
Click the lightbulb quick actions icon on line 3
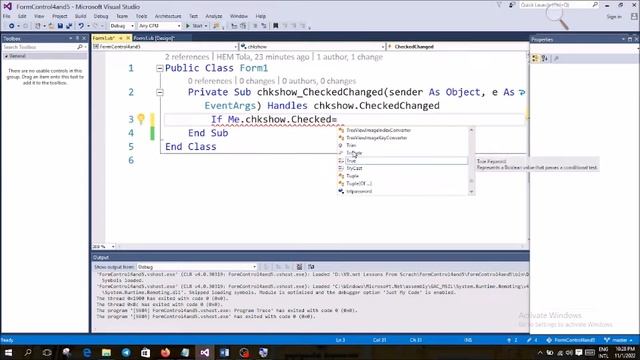141,119
